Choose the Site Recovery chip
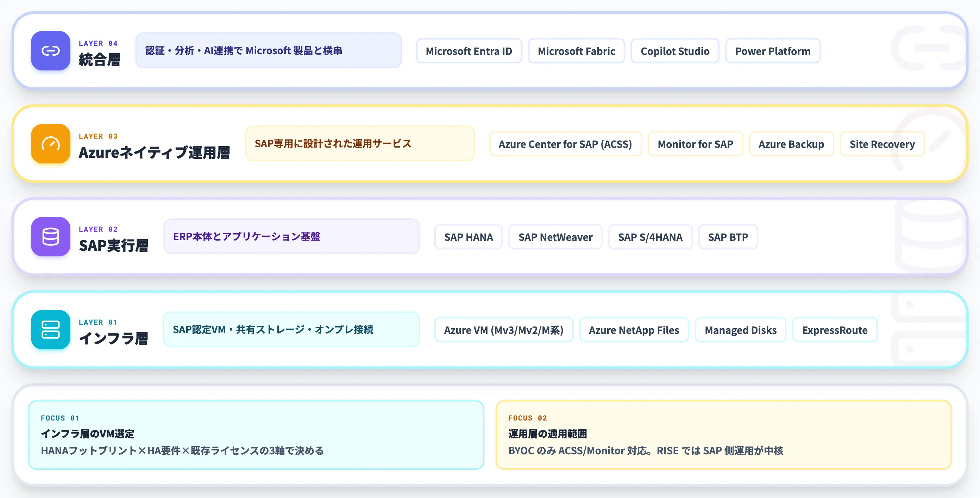This screenshot has width=980, height=498. [882, 144]
